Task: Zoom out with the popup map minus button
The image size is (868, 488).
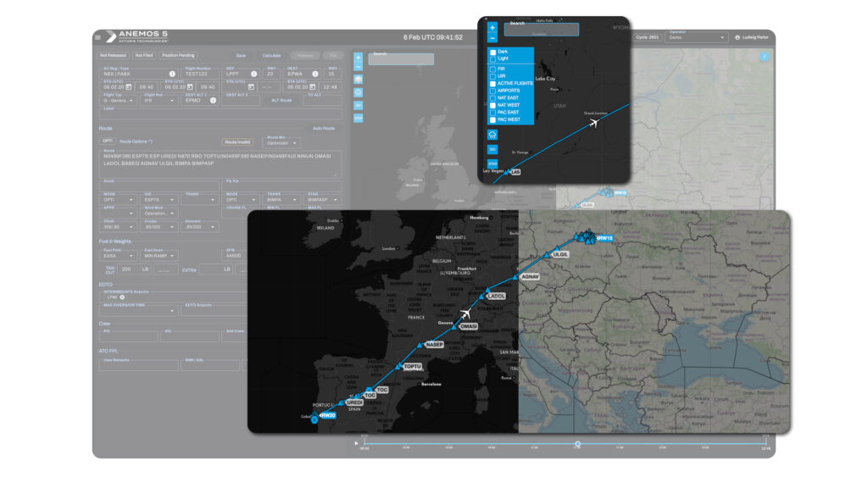Action: coord(493,38)
